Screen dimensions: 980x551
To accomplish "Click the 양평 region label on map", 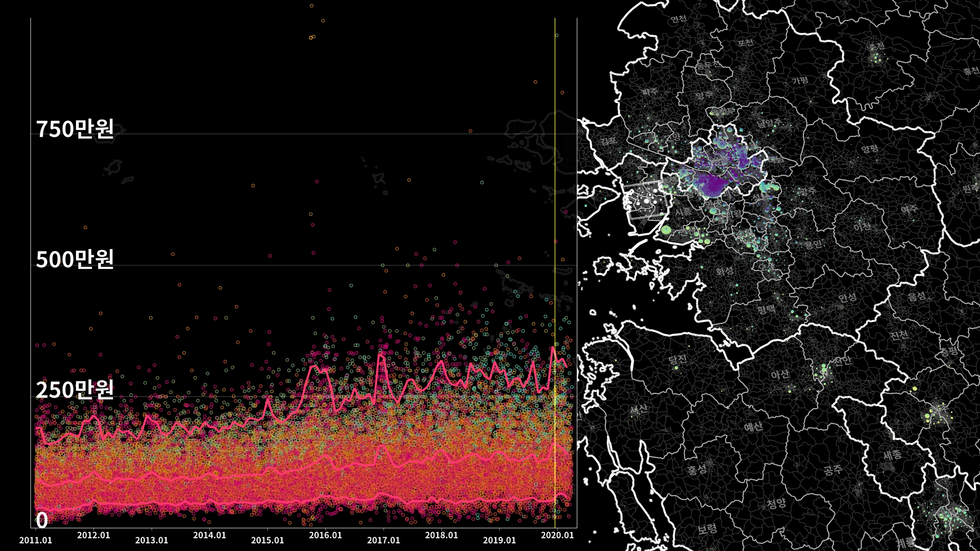I will tap(870, 148).
